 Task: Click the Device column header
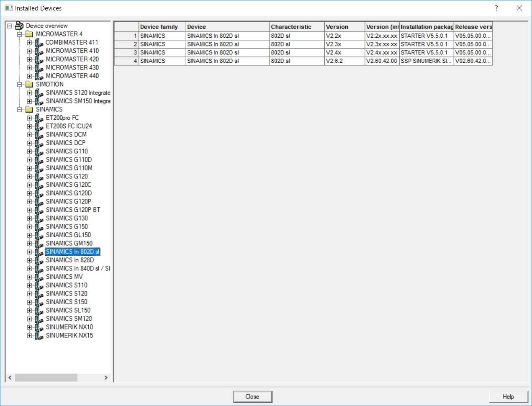228,27
